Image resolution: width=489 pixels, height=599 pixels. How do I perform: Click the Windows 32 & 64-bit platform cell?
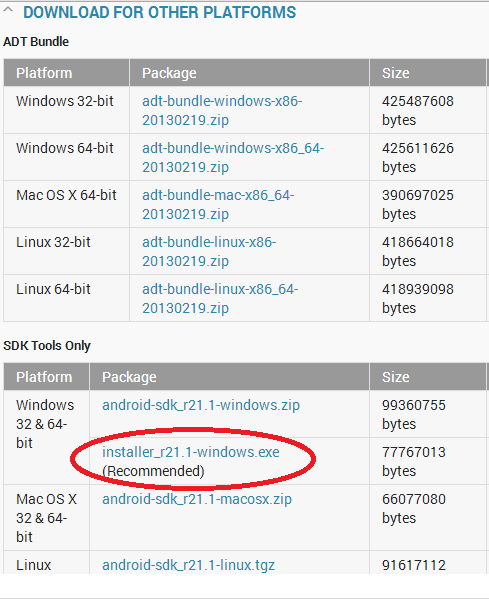pyautogui.click(x=47, y=437)
